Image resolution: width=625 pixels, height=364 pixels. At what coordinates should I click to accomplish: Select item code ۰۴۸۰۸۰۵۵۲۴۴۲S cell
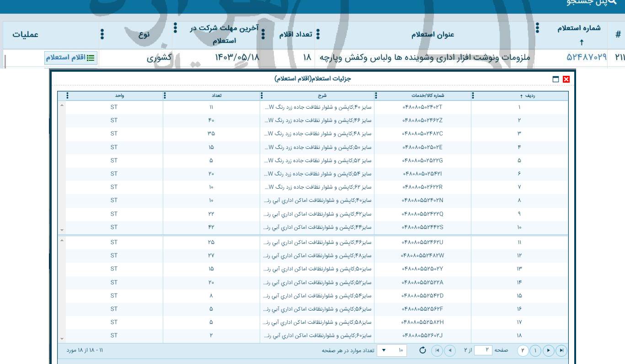click(422, 227)
